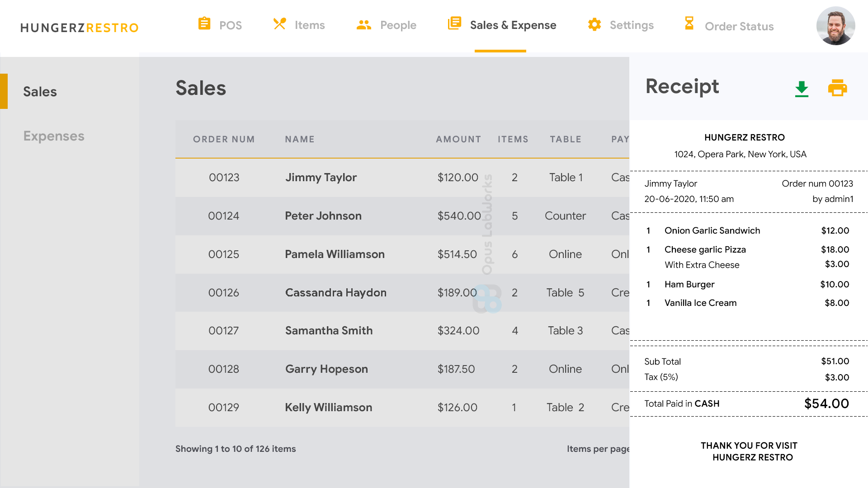Screen dimensions: 868x488
Task: Open the user profile avatar
Action: [x=835, y=26]
